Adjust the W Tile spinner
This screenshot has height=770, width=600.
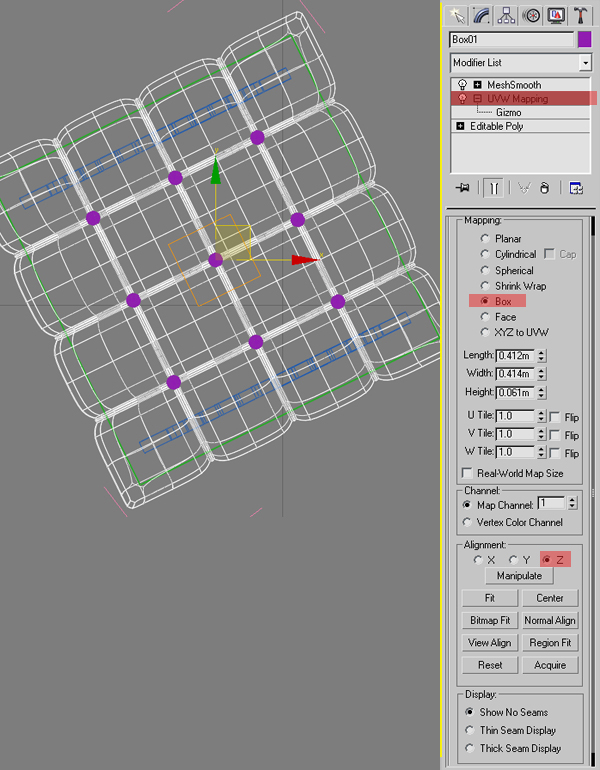pos(541,452)
